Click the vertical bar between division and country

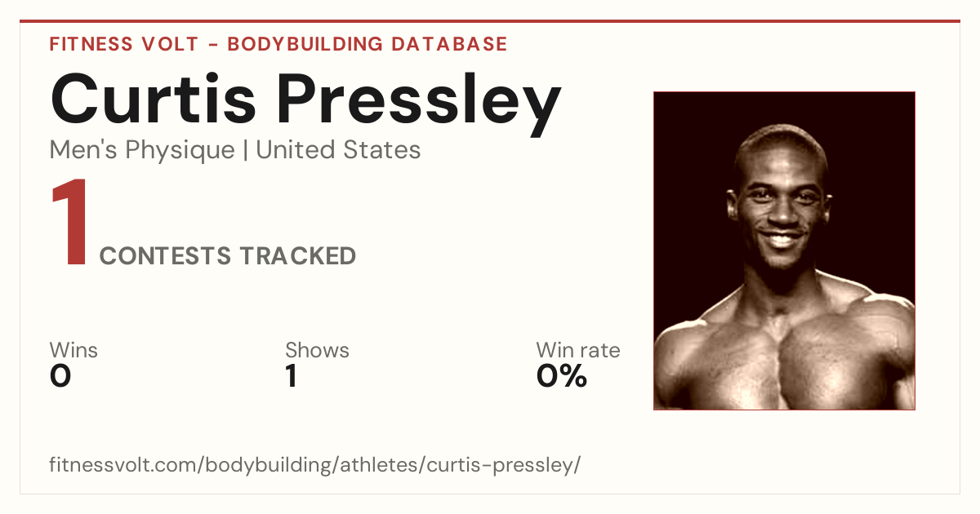coord(245,151)
